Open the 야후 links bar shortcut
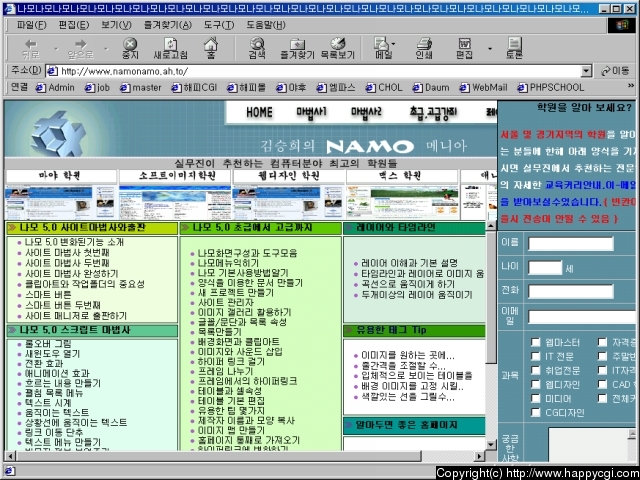The height and width of the screenshot is (480, 640). click(x=291, y=87)
